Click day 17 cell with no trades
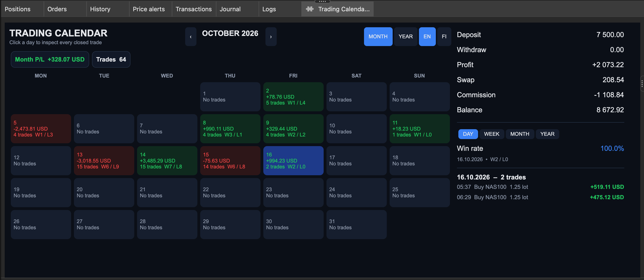This screenshot has width=644, height=280. pyautogui.click(x=356, y=161)
